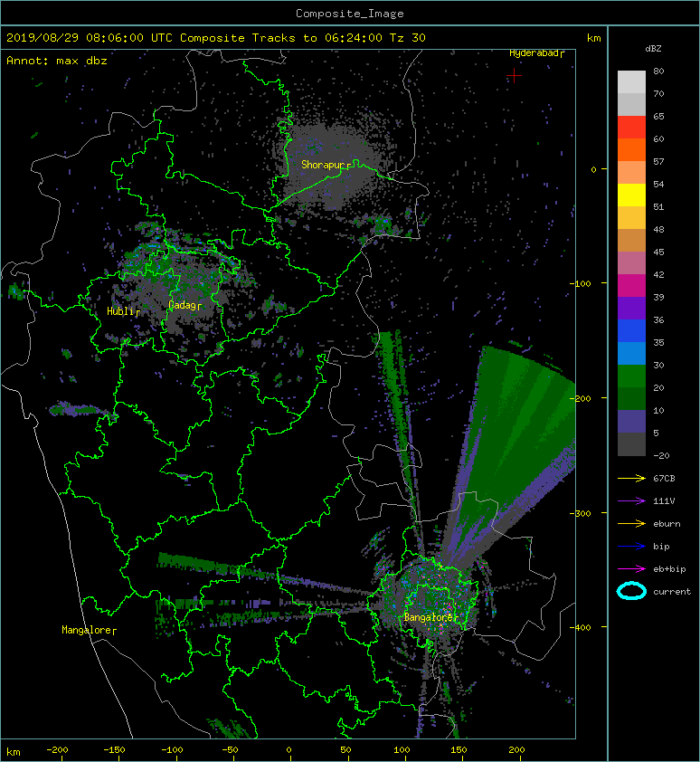Viewport: 700px width, 762px height.
Task: Click the 'Composite_Image' title text
Action: point(350,14)
